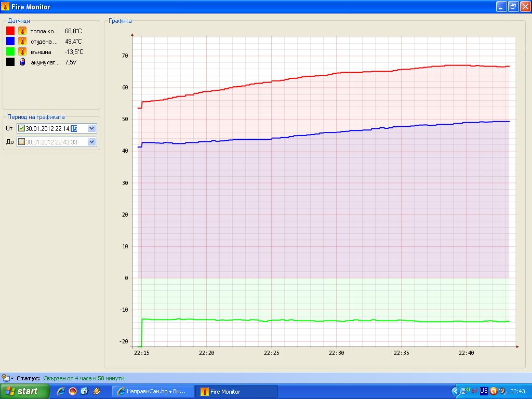Select the външна sensor label
This screenshot has width=532, height=399.
click(41, 52)
